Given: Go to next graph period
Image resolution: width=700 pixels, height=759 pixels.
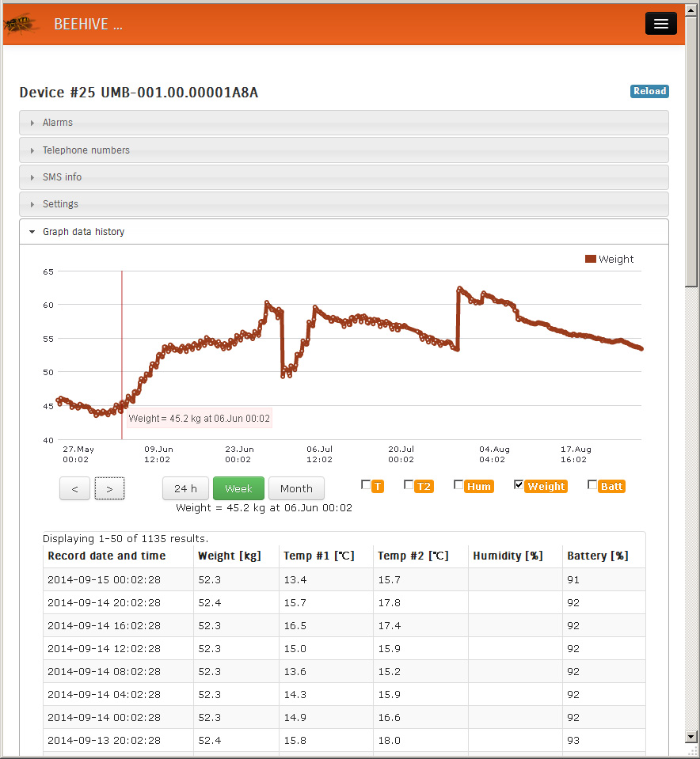Looking at the screenshot, I should [x=109, y=489].
